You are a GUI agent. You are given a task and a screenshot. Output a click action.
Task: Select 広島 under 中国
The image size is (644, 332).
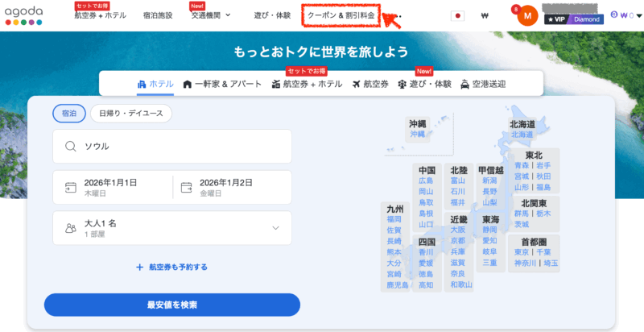pyautogui.click(x=426, y=181)
